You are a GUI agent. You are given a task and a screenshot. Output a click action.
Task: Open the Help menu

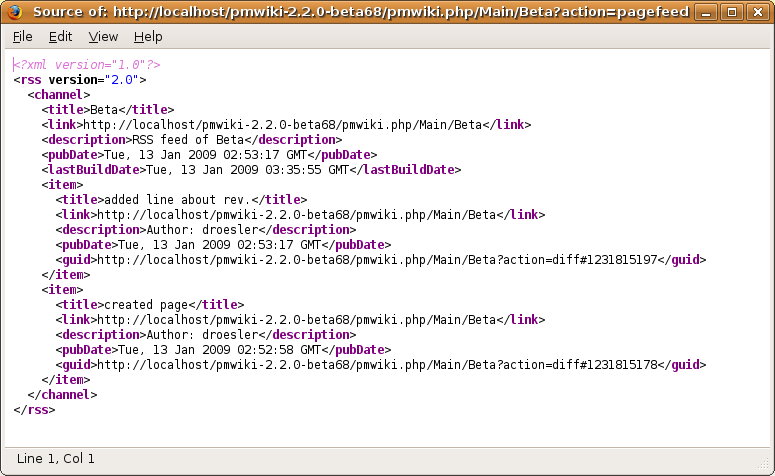tap(148, 37)
